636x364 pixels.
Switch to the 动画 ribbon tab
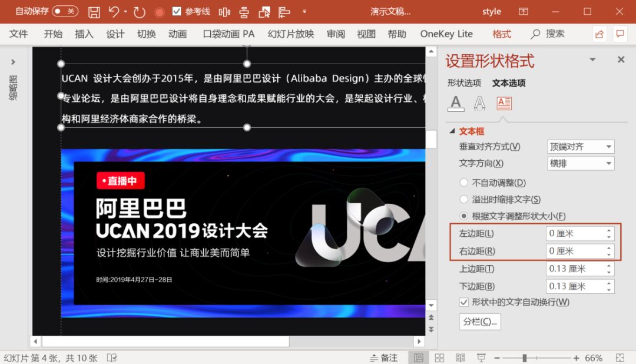[177, 34]
